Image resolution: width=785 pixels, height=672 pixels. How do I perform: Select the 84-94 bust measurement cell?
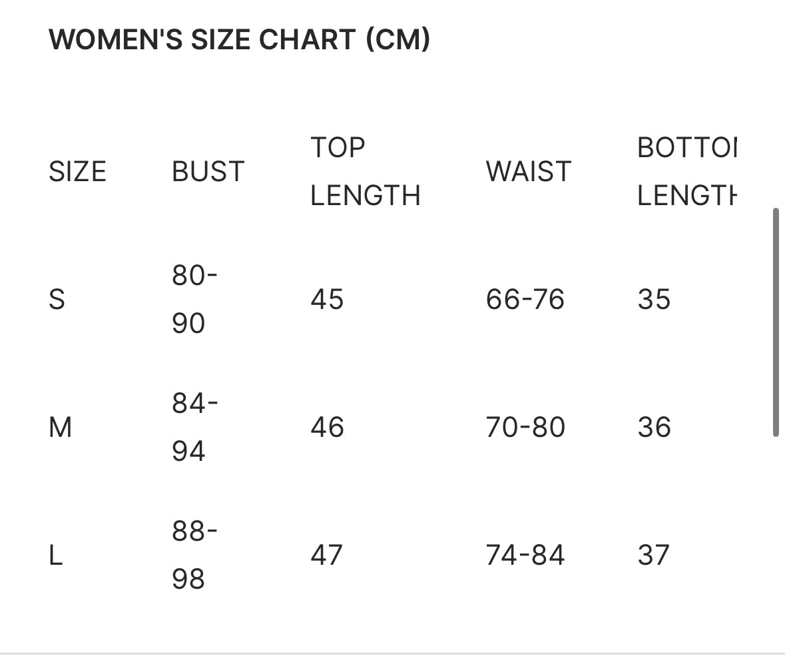click(194, 427)
